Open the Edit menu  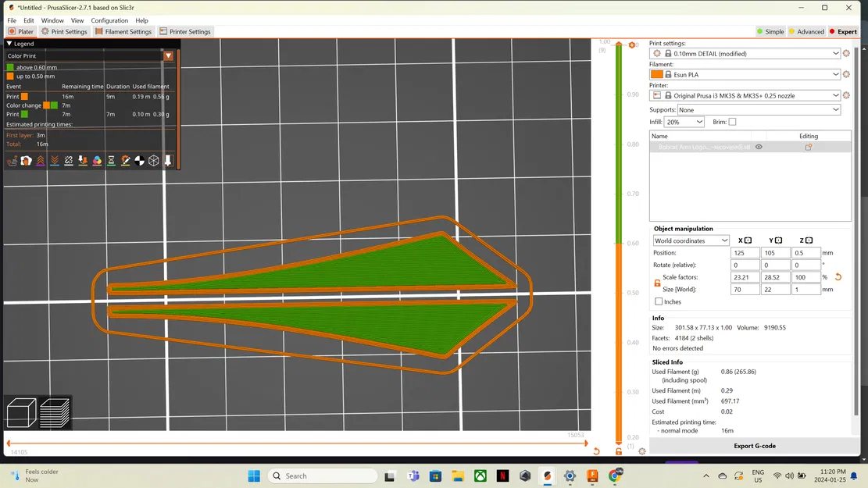pos(29,20)
